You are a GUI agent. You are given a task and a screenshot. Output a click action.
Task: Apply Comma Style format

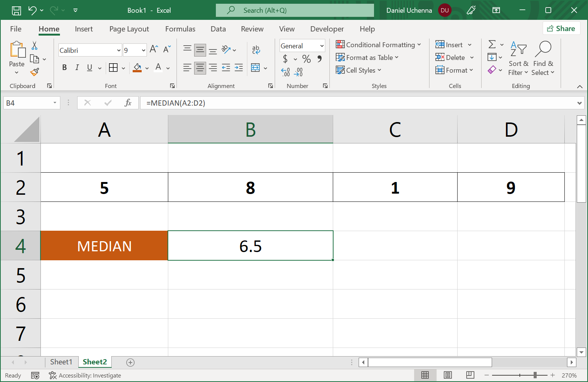tap(319, 59)
